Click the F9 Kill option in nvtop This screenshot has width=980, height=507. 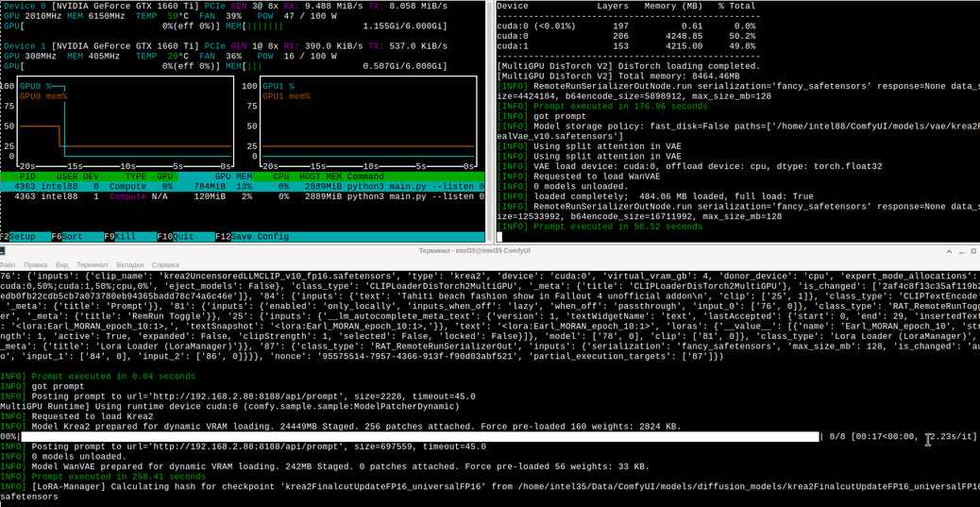(x=129, y=237)
